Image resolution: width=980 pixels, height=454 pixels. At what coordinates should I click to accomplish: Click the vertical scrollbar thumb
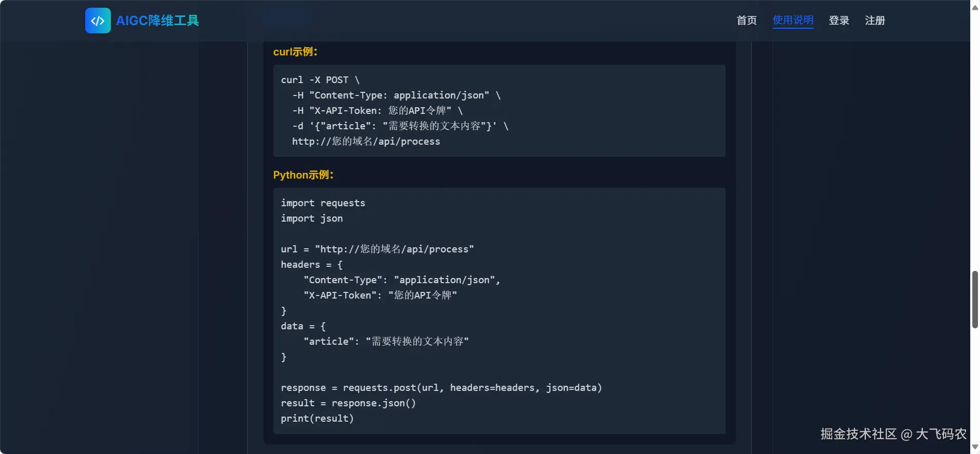point(975,300)
